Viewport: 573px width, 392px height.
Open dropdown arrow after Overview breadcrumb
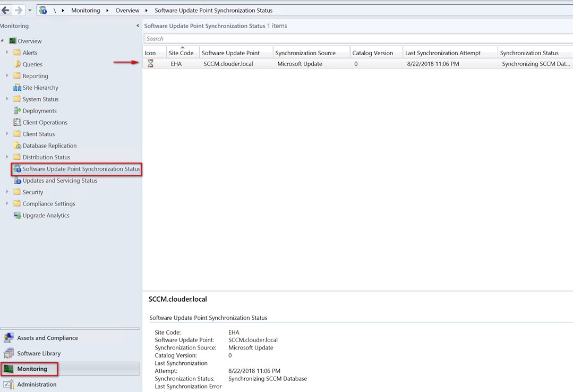(x=146, y=11)
